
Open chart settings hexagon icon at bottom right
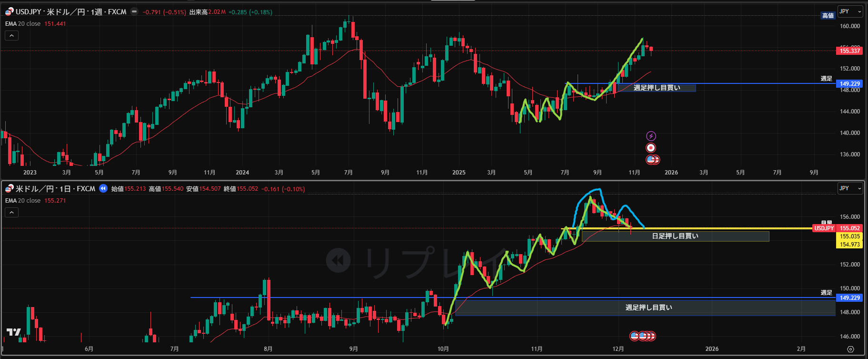click(850, 349)
